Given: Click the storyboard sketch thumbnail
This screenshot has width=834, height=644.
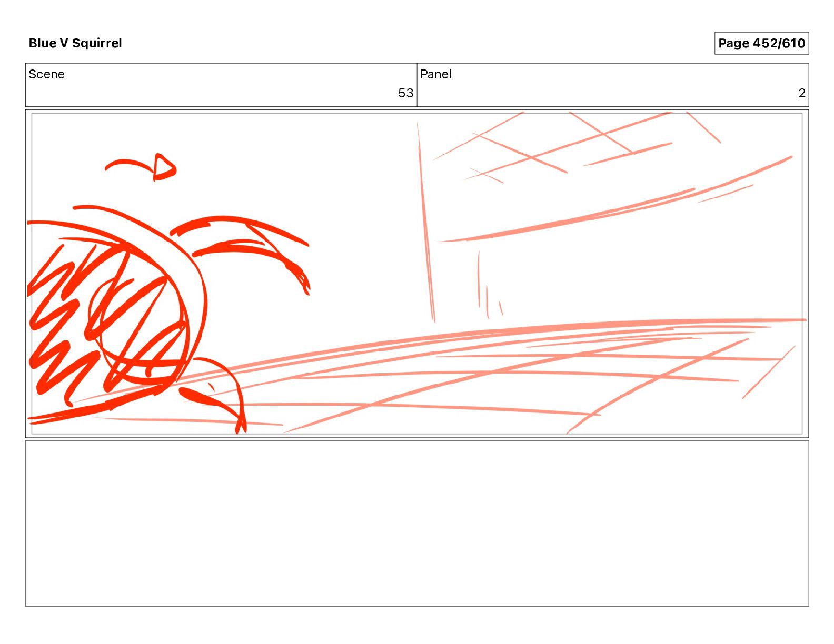Looking at the screenshot, I should [417, 274].
